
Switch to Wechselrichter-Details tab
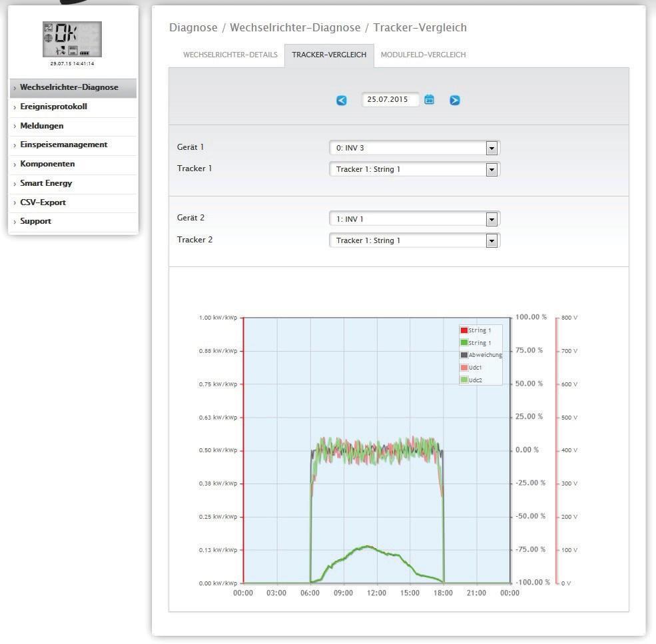pyautogui.click(x=230, y=55)
